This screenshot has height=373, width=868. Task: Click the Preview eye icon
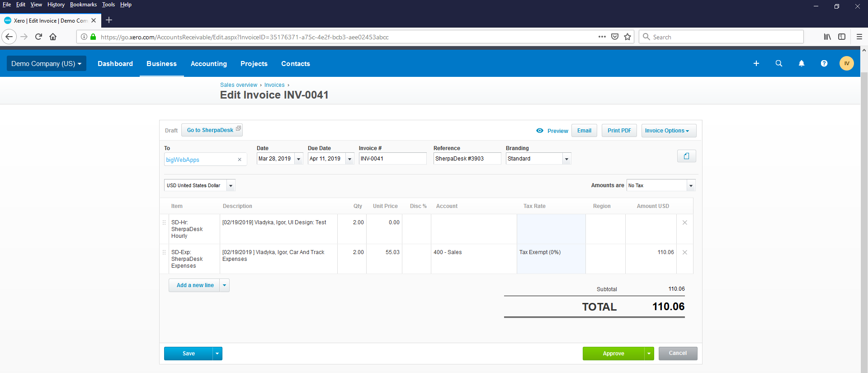[x=540, y=131]
